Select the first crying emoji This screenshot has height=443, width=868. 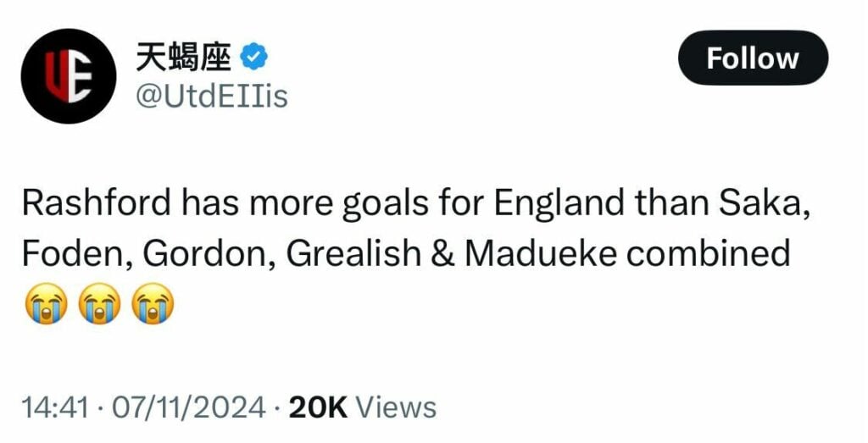click(x=46, y=303)
